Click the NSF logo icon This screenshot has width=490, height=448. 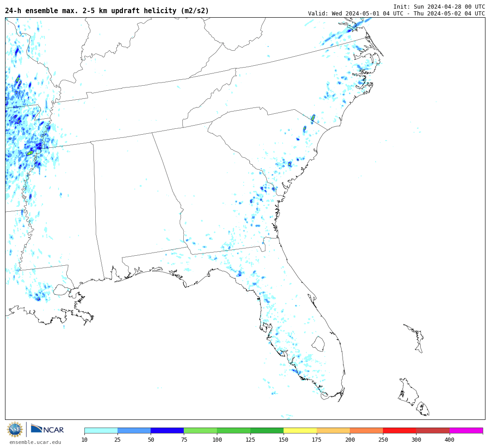[x=15, y=429]
